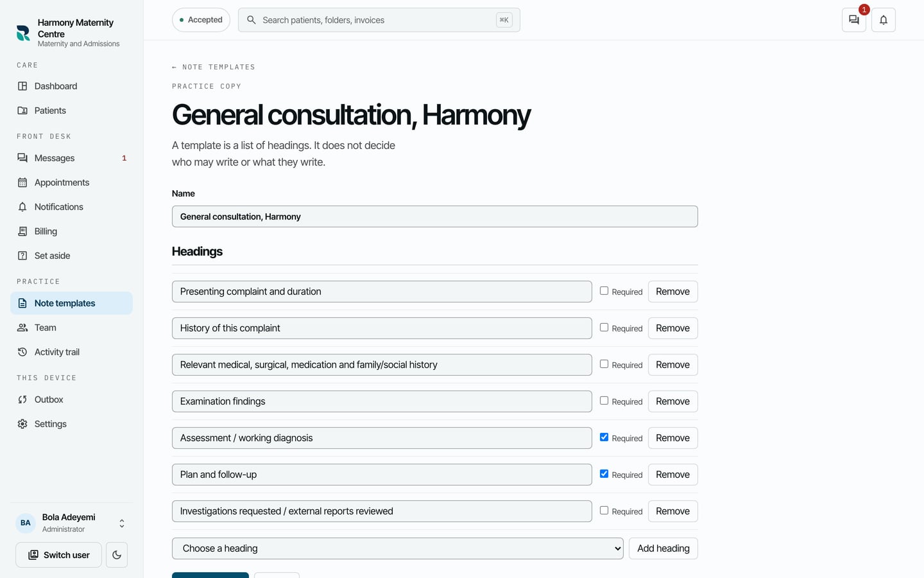
Task: Click the template Name input field
Action: (x=435, y=216)
